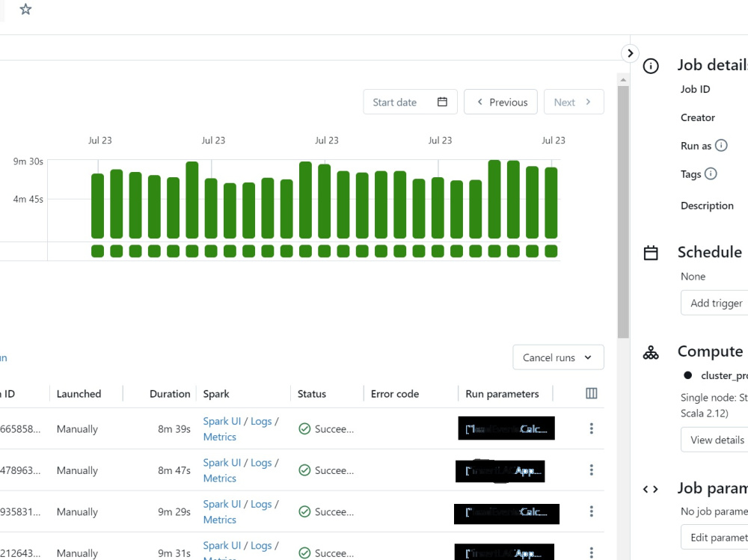The height and width of the screenshot is (560, 748).
Task: Click the calendar icon in Start date
Action: (x=442, y=102)
